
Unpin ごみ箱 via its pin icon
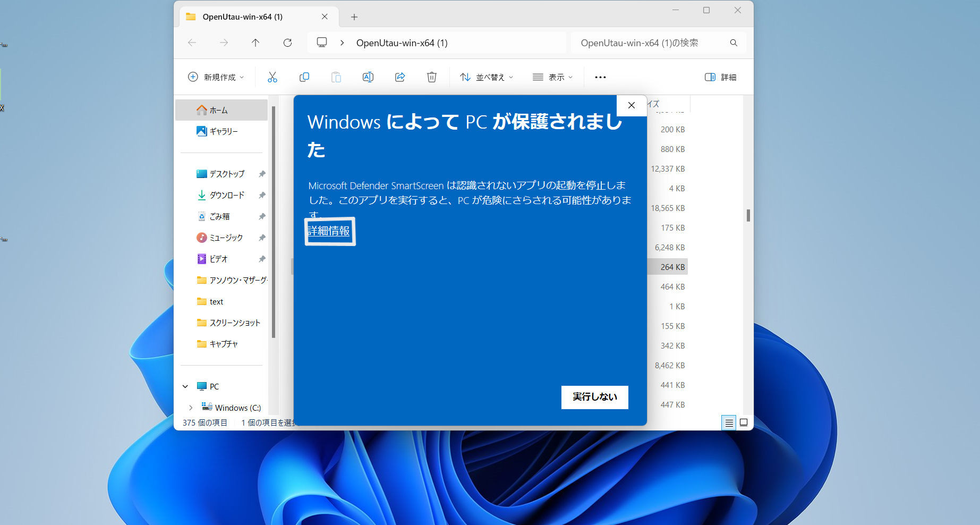point(262,216)
